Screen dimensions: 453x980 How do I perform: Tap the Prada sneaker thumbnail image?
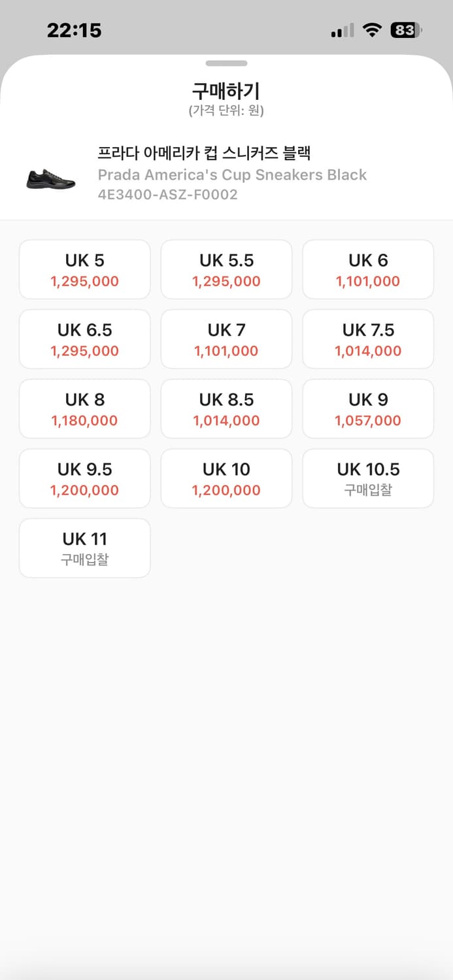[51, 178]
